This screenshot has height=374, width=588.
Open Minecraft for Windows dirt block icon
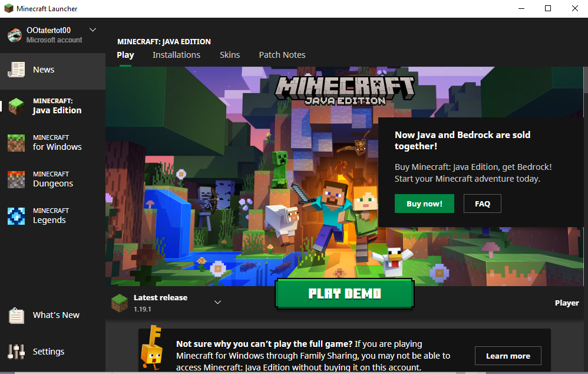point(16,143)
